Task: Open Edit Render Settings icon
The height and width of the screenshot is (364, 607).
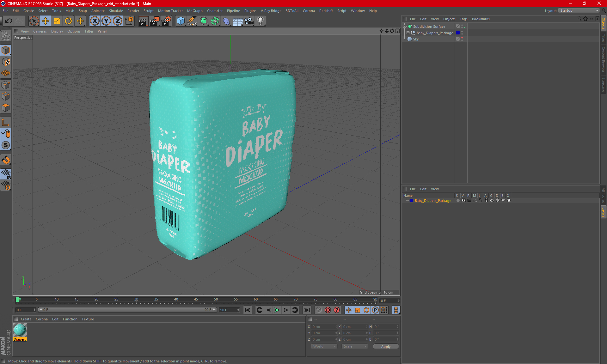Action: coord(166,21)
